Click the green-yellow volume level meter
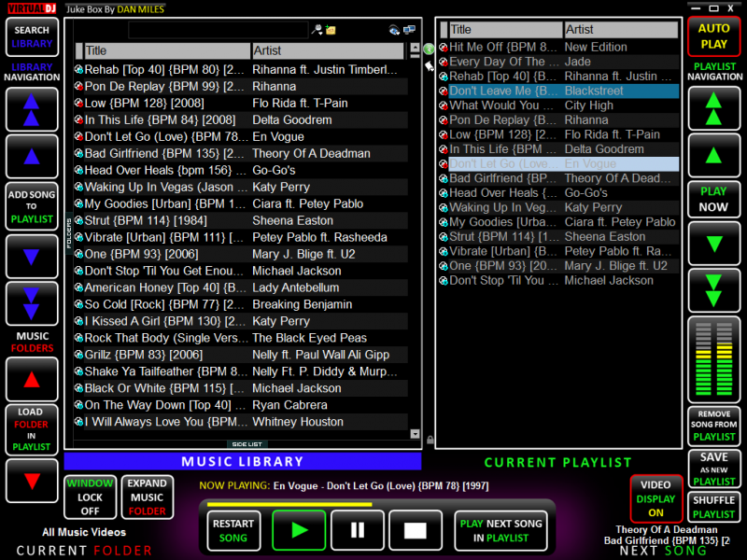 [713, 358]
